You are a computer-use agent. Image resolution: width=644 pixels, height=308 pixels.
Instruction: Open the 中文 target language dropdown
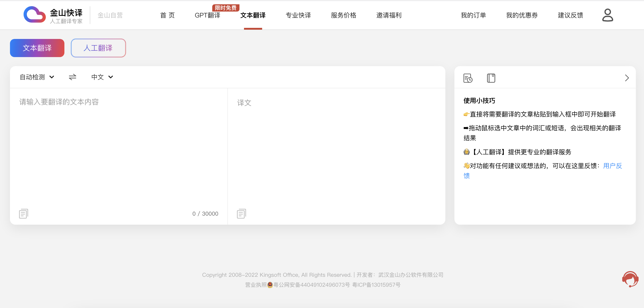[x=102, y=77]
